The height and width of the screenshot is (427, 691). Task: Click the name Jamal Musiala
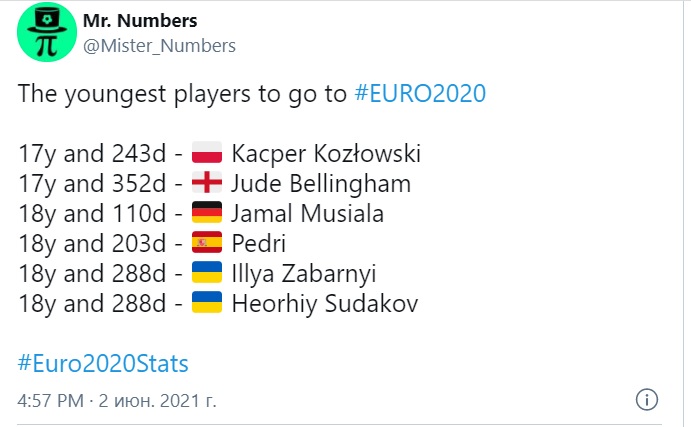(x=307, y=214)
